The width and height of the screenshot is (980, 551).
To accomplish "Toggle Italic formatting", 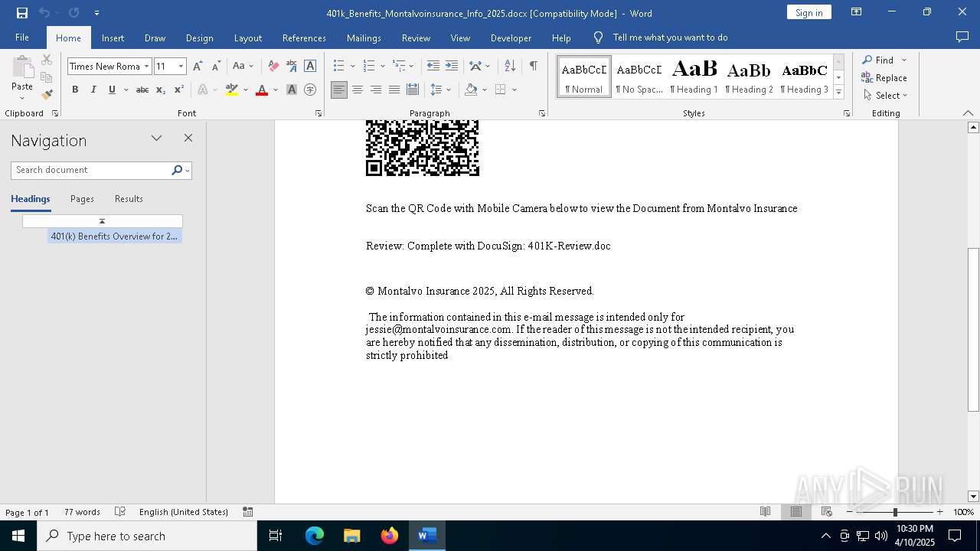I will point(93,90).
